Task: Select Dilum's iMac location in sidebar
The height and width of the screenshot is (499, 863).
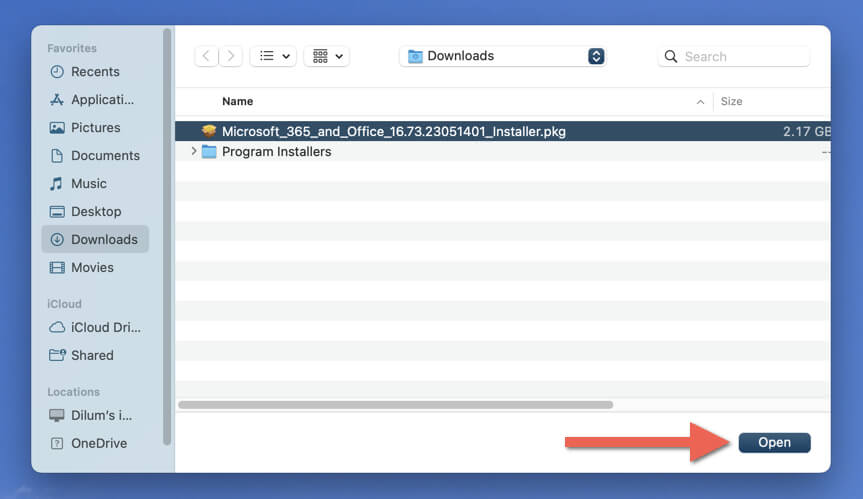Action: (95, 415)
